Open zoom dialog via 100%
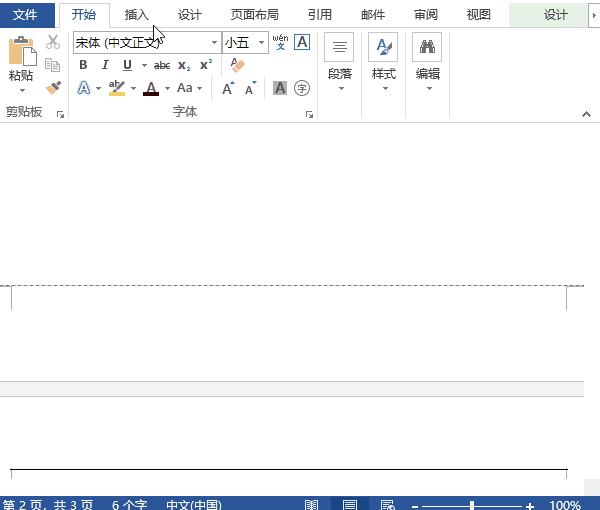 tap(565, 505)
